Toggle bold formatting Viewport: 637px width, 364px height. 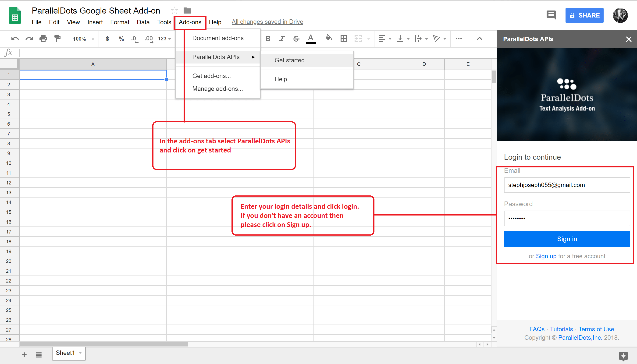268,39
